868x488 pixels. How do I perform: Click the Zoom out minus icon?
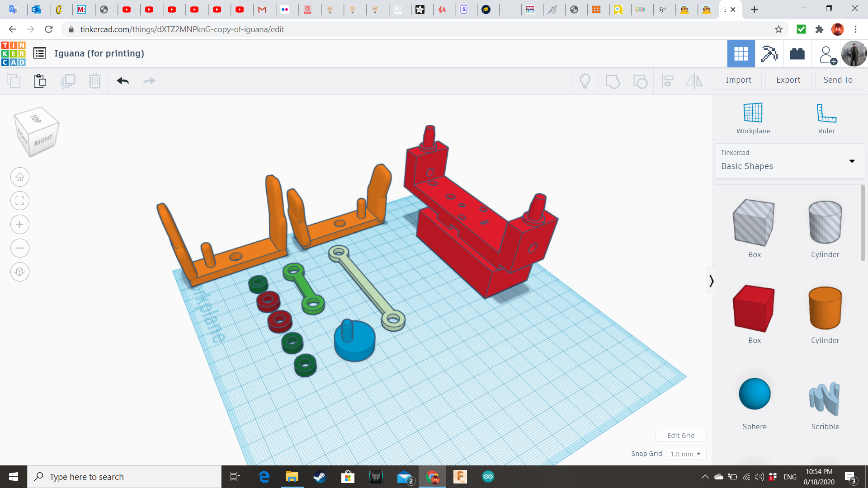20,248
